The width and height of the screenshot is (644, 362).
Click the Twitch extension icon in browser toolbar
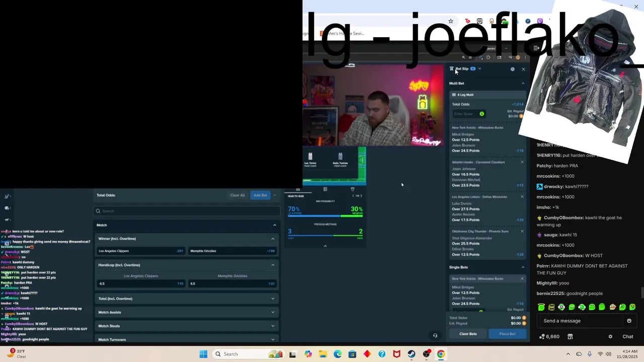coord(540,21)
